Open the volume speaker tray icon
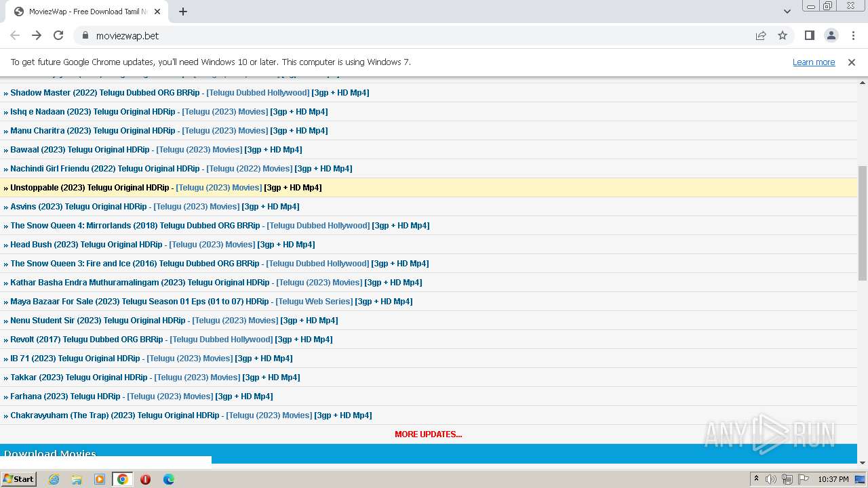Screen dimensions: 868x488 pos(771,479)
